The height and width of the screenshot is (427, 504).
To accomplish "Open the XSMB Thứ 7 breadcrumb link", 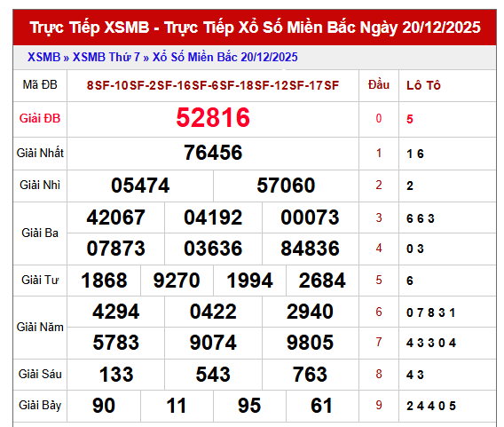I will point(106,57).
